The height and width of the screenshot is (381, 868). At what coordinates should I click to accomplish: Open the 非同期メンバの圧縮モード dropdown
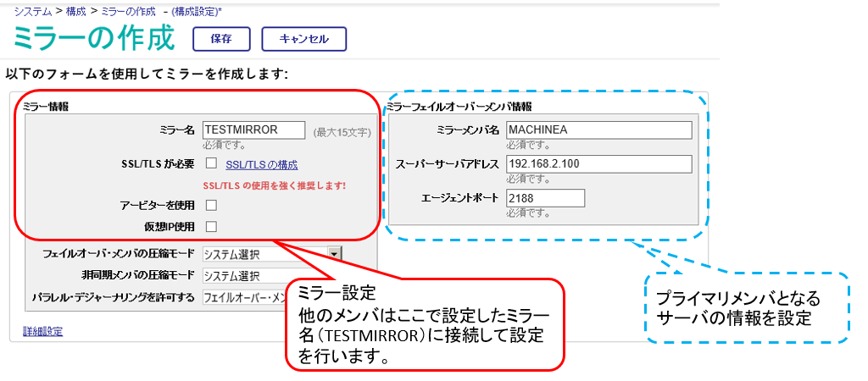click(x=244, y=275)
